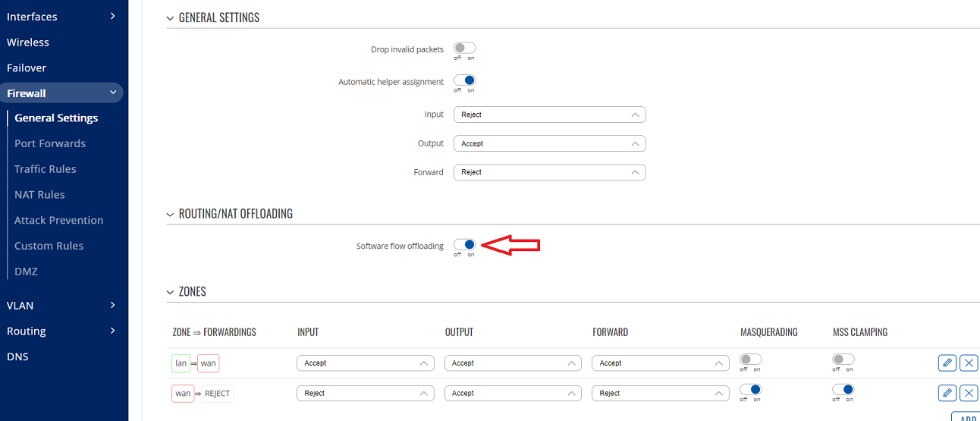Open the Wireless section
The image size is (980, 421).
28,42
